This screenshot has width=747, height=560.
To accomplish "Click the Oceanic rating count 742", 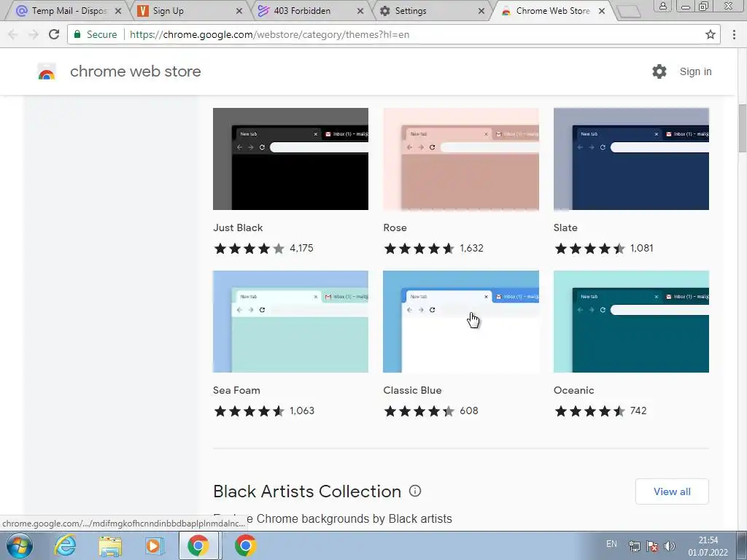I will point(638,411).
